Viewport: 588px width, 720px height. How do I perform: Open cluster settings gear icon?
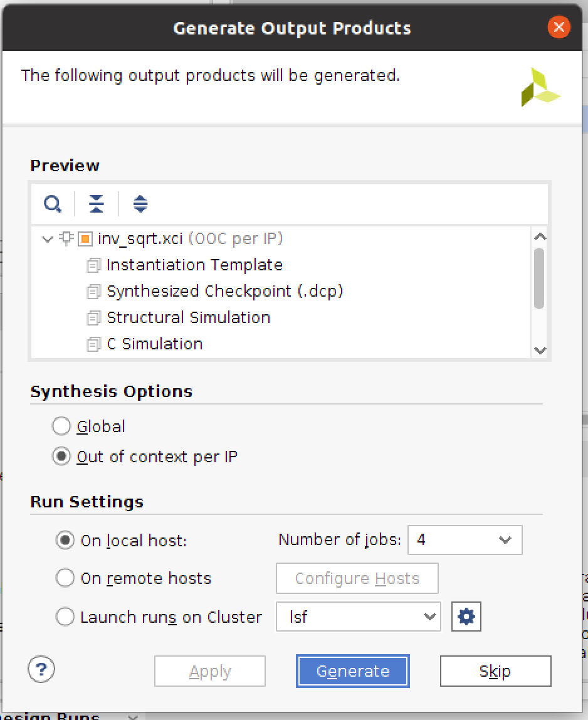coord(466,617)
